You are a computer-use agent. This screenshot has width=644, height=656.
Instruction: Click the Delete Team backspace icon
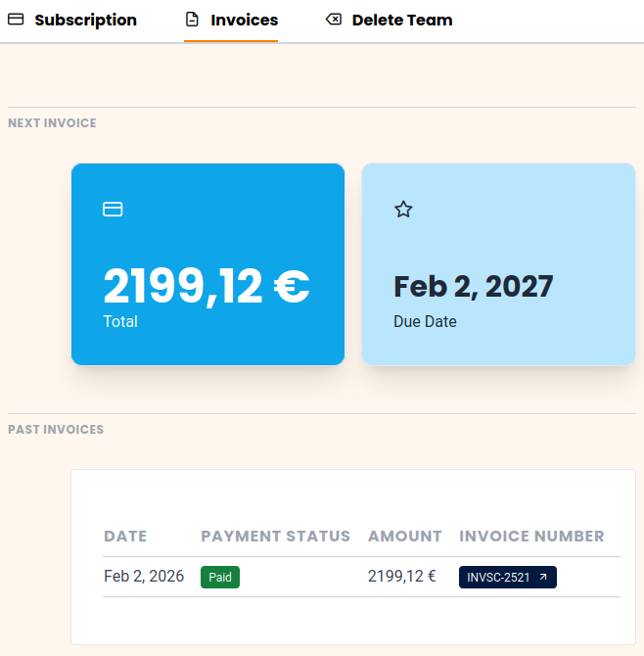click(x=334, y=20)
